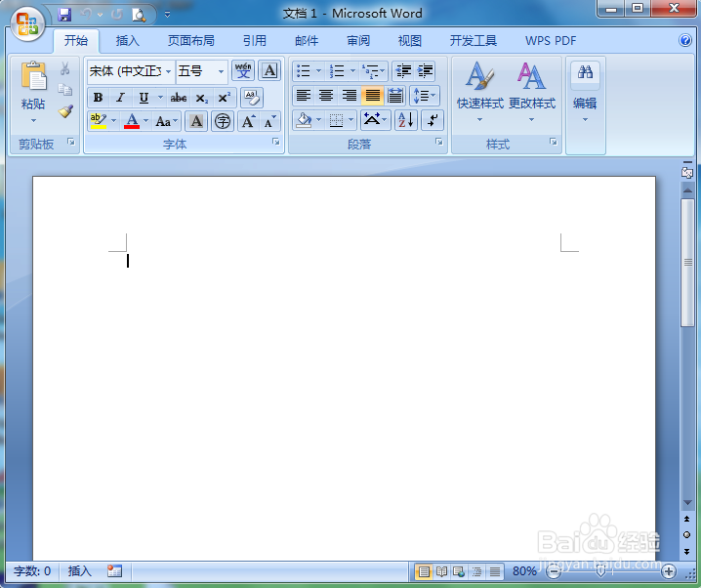Sort the text with the A-Z icon
This screenshot has height=588, width=701.
406,120
